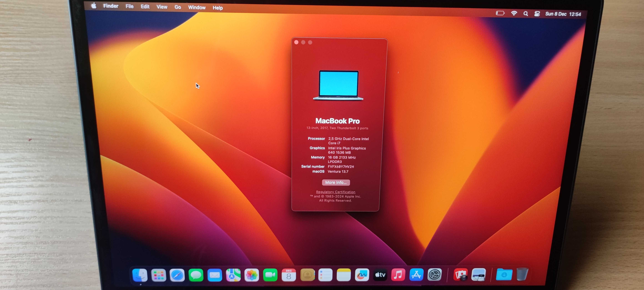Click the MacBook image in About window
The image size is (644, 290).
[338, 86]
